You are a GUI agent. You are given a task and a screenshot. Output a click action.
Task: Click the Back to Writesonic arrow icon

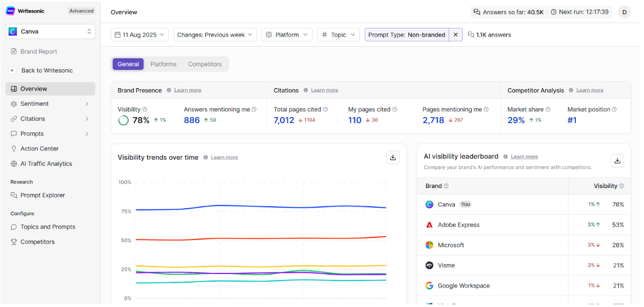(13, 70)
